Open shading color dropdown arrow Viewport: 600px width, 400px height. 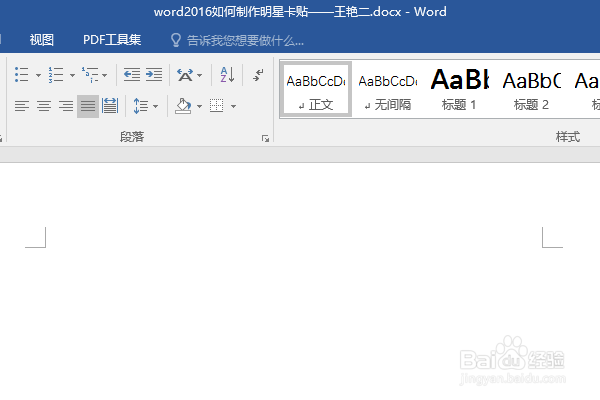pos(199,106)
